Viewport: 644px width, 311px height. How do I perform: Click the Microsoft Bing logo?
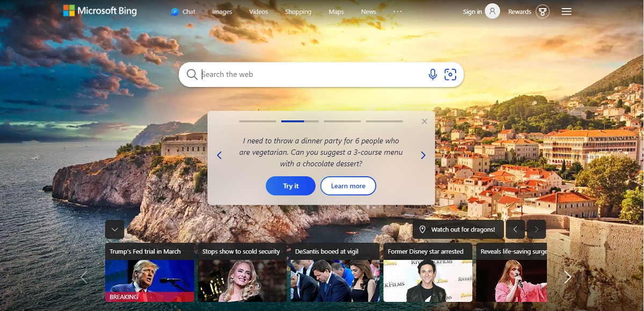[x=100, y=11]
